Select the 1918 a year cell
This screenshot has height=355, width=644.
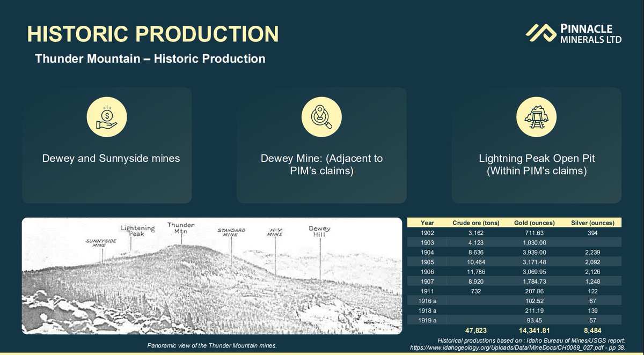427,310
